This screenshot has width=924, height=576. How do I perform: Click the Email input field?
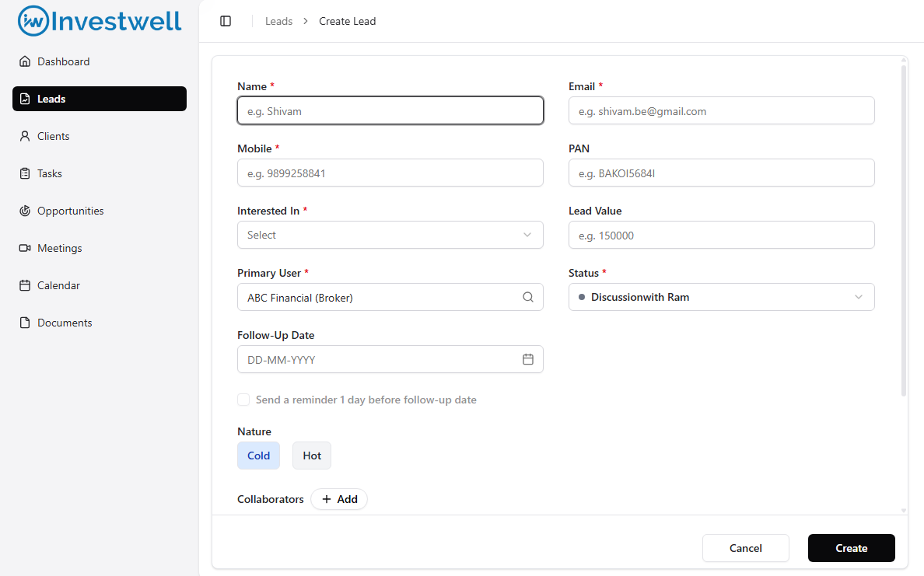(721, 110)
